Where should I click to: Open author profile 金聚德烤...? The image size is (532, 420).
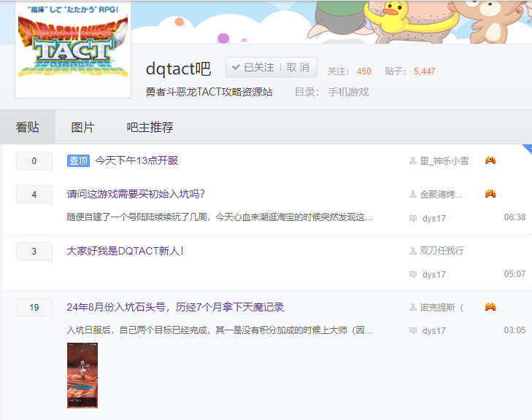click(x=441, y=194)
